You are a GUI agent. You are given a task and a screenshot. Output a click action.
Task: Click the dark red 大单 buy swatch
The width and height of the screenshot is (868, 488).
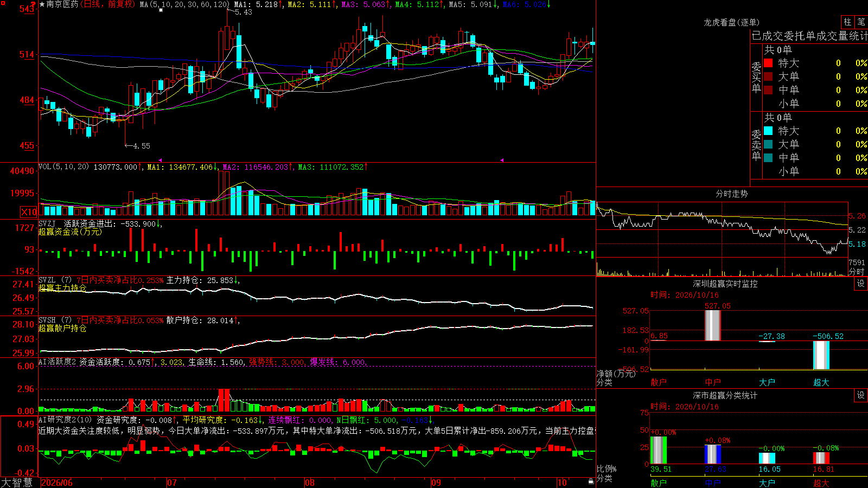point(768,76)
